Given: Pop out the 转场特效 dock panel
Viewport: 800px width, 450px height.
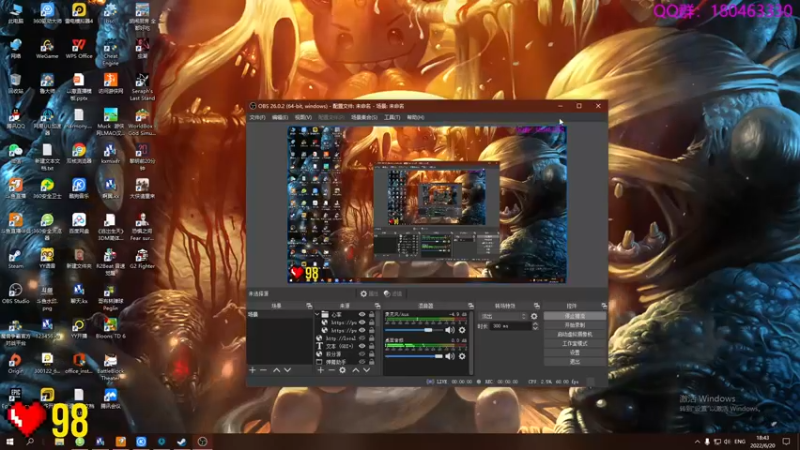Looking at the screenshot, I should click(x=536, y=306).
